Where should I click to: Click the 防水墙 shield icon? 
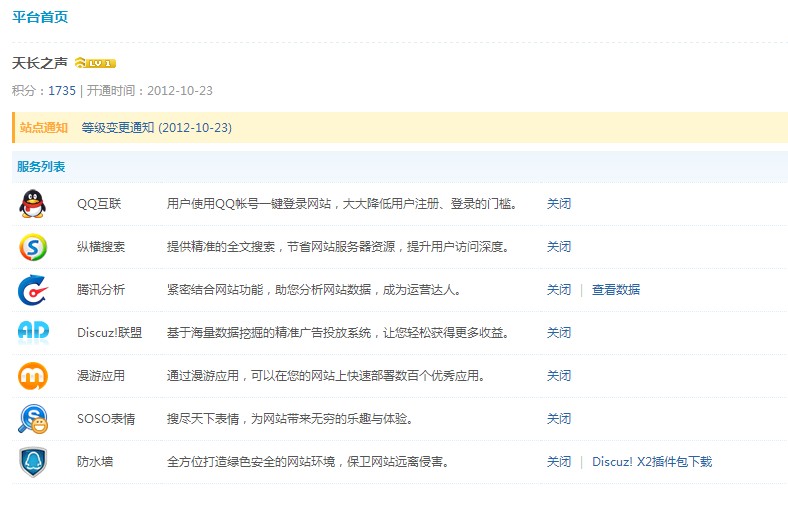(33, 462)
